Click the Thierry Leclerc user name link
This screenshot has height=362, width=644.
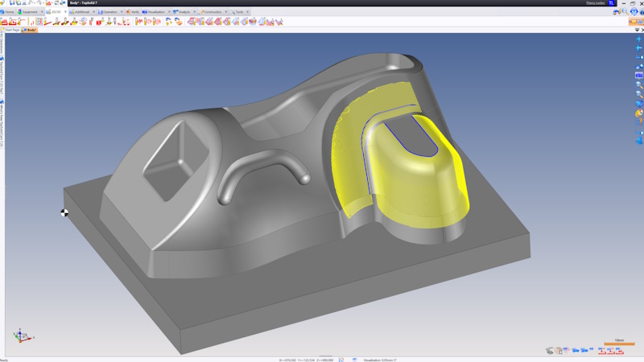(x=595, y=3)
